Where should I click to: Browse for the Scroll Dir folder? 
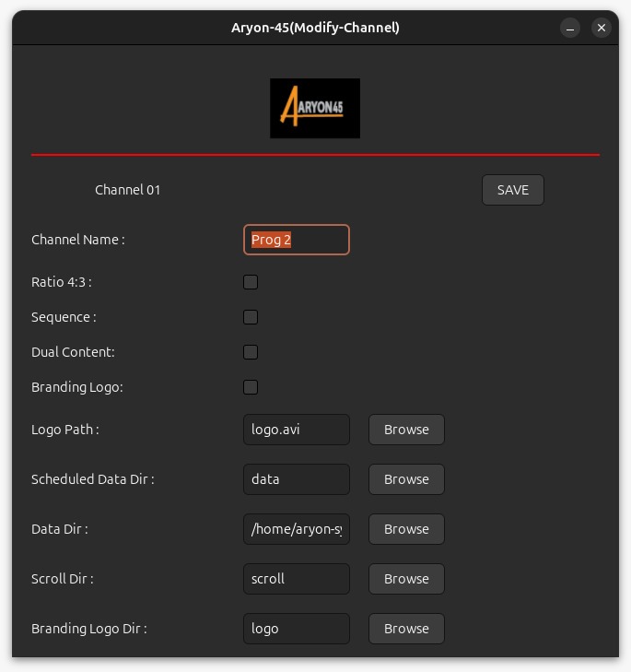click(406, 579)
